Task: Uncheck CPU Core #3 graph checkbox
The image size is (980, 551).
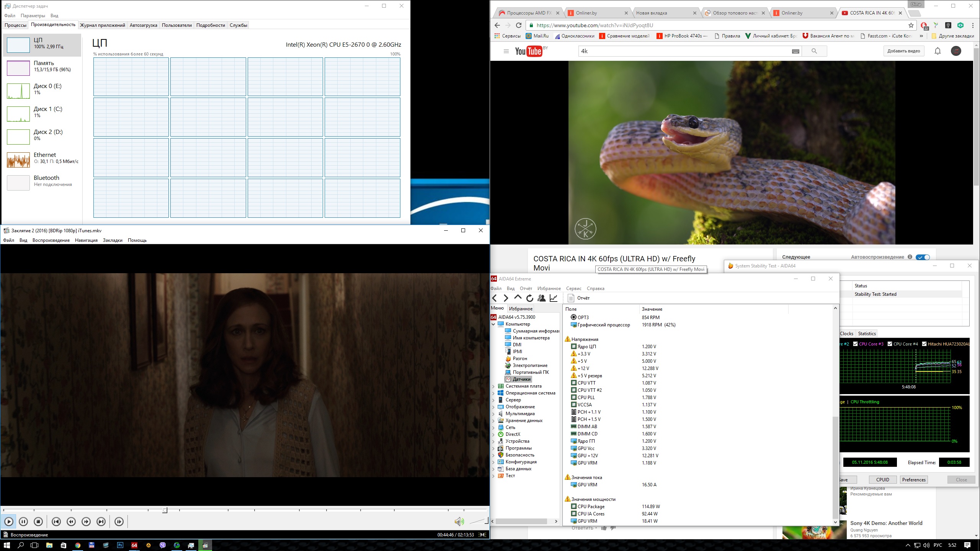Action: (x=855, y=344)
